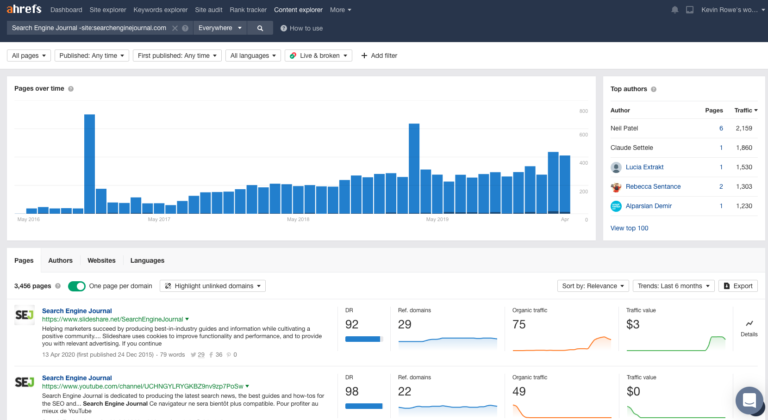Switch to the Websites tab

tap(101, 261)
